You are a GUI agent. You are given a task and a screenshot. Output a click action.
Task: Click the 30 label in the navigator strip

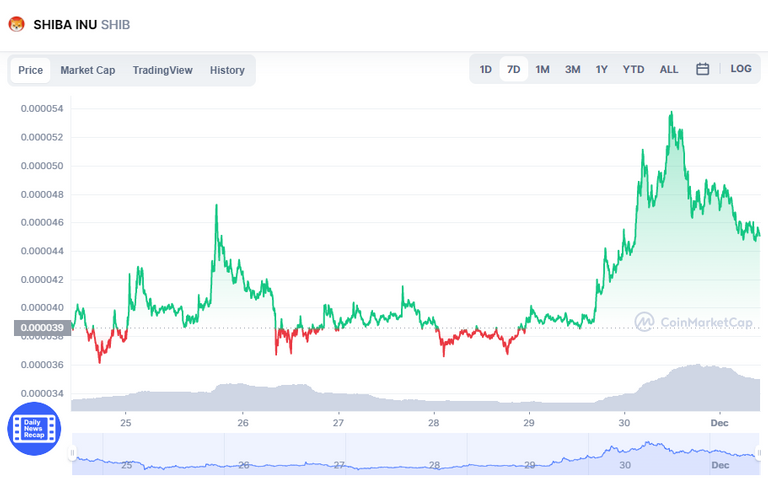click(625, 465)
